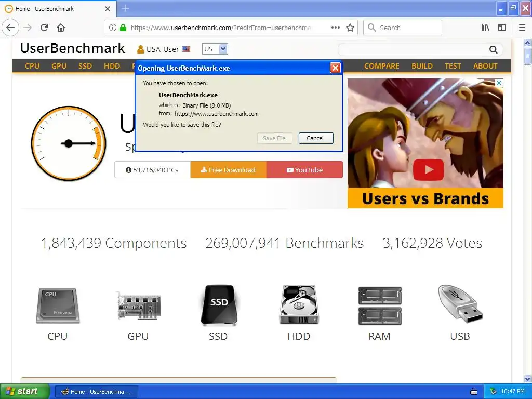Click the page scrollbar down arrow
The image size is (532, 399).
tap(527, 378)
